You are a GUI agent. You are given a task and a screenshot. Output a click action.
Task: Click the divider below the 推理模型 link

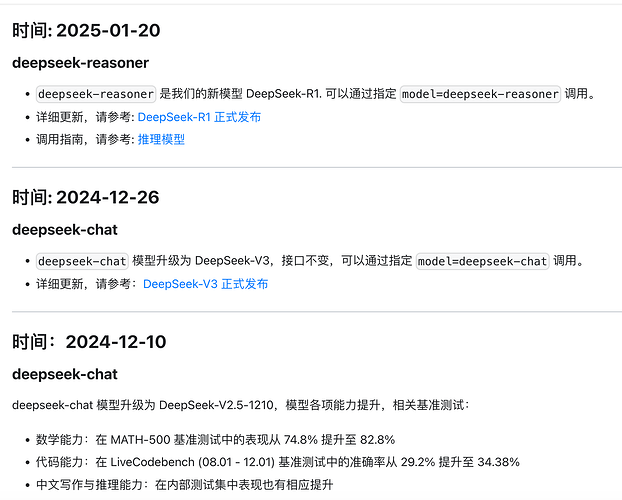(317, 167)
